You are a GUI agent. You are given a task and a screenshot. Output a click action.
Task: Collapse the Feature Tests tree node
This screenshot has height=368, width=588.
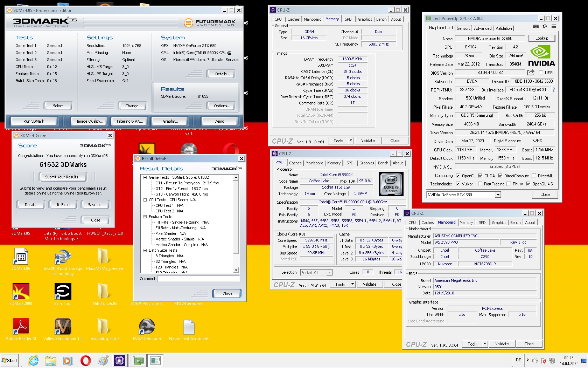pos(145,217)
